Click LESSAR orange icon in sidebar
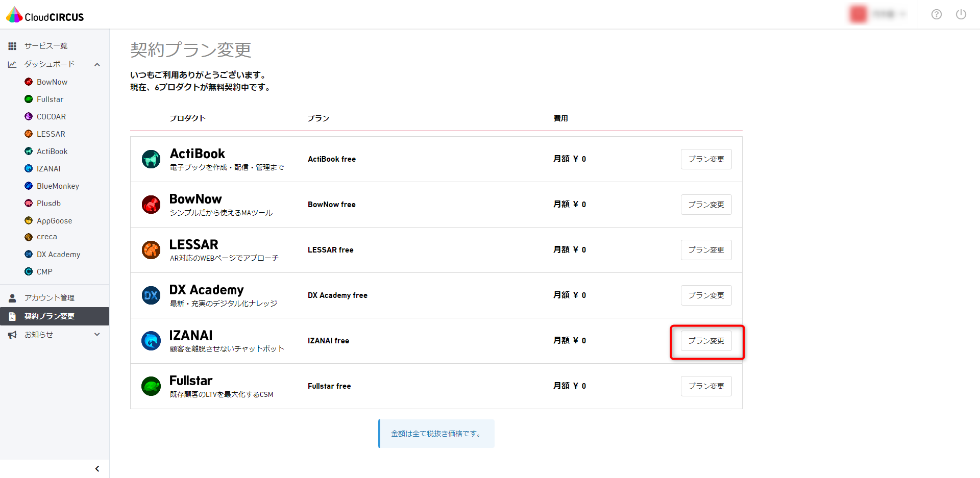 (29, 134)
